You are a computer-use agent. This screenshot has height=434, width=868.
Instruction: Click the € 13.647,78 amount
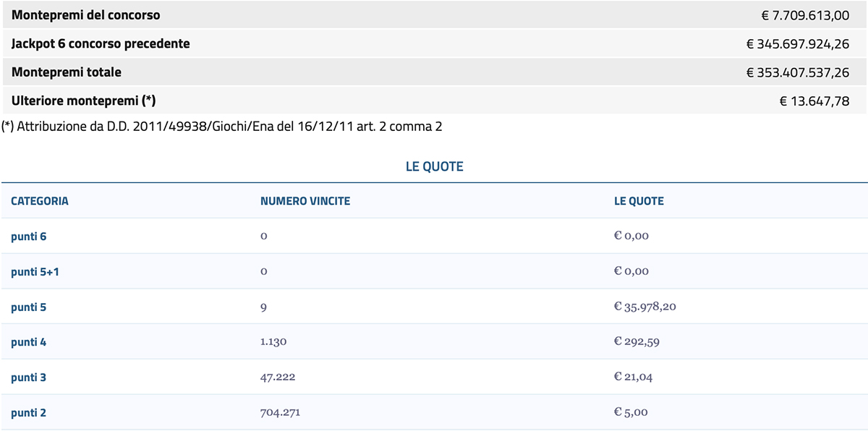(x=814, y=101)
